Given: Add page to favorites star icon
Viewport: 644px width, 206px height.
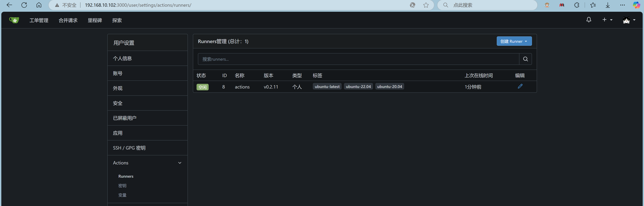Looking at the screenshot, I should (426, 5).
